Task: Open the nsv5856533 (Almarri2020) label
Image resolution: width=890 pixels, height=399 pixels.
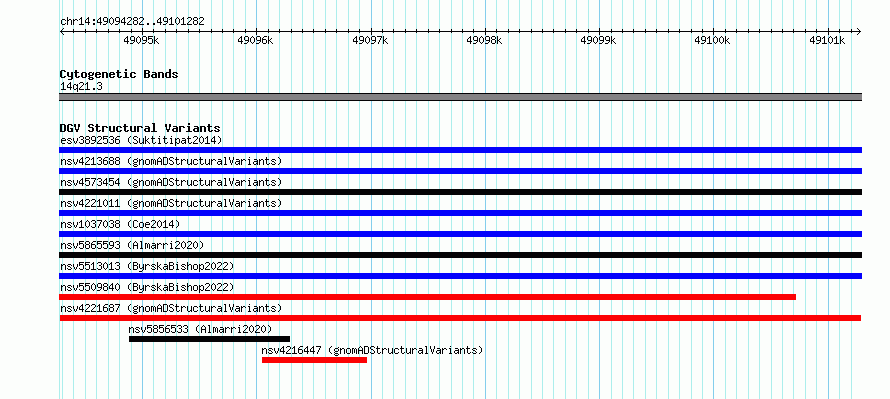Action: coord(200,329)
